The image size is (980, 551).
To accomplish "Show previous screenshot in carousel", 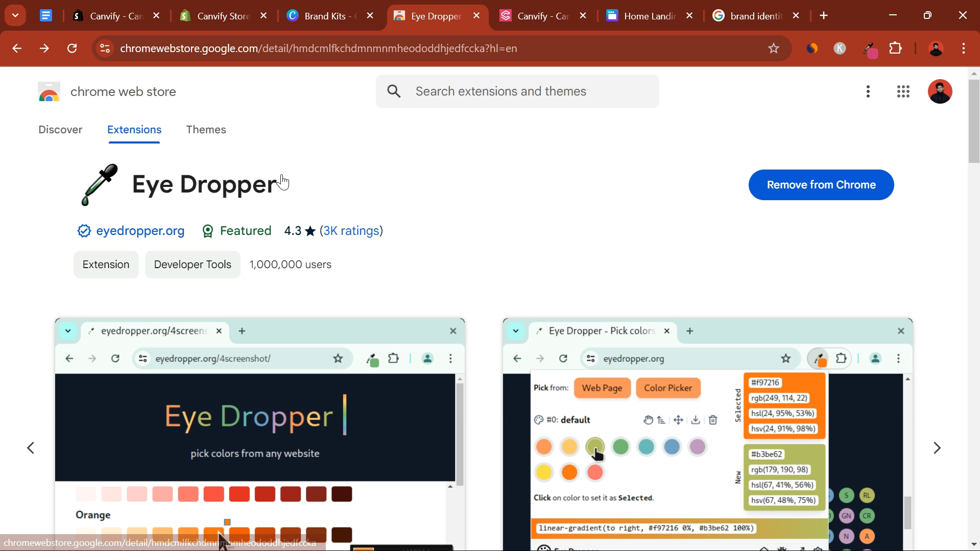I will 31,448.
